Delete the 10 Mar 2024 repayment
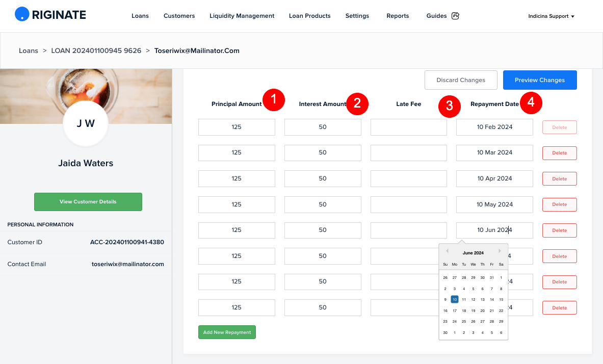The image size is (603, 364). click(x=560, y=153)
